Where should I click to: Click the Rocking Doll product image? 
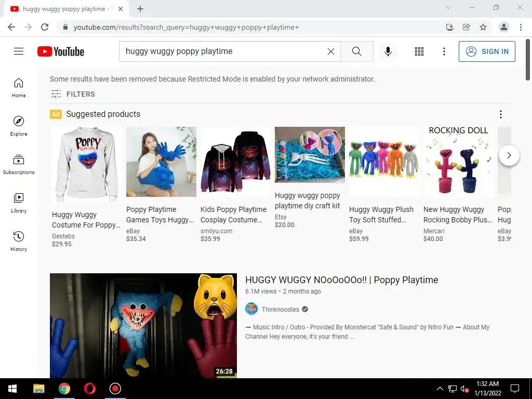(458, 162)
